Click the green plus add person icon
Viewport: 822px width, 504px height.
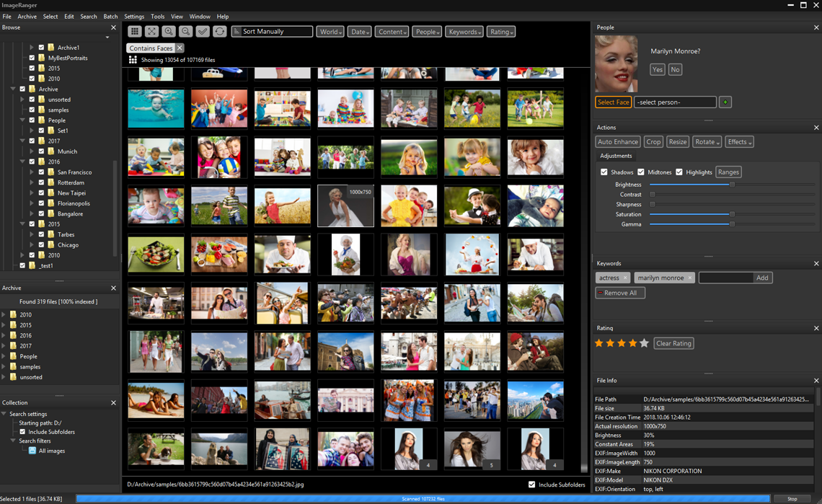(x=725, y=102)
